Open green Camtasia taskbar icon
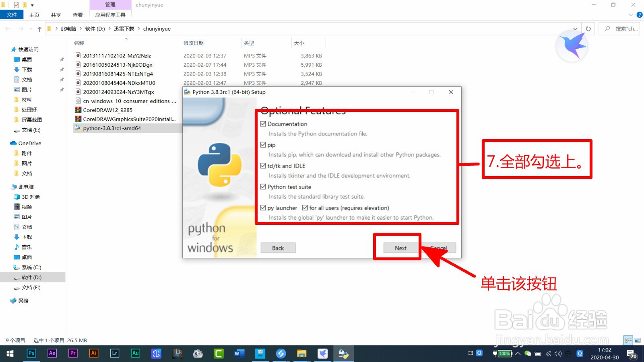Screen dimensions: 644x362 point(219,354)
